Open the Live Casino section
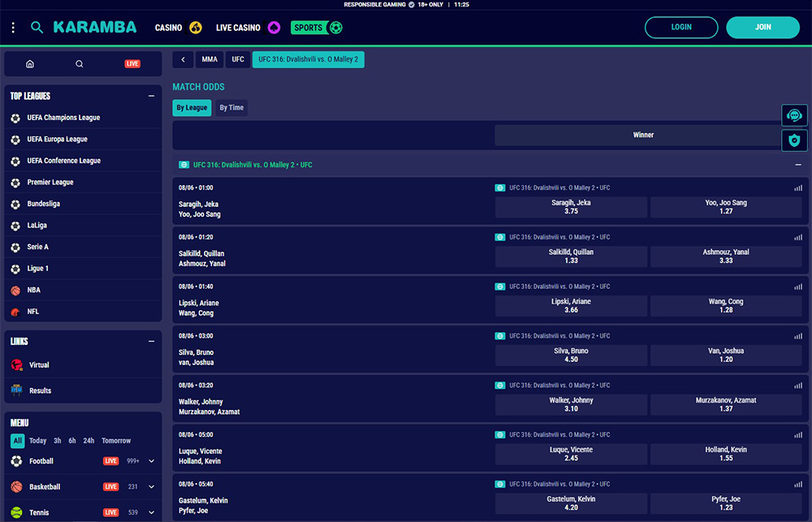Image resolution: width=812 pixels, height=522 pixels. pos(248,28)
